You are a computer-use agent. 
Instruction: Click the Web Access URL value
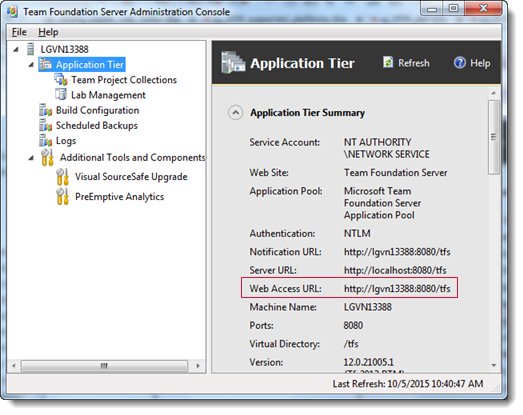tap(397, 289)
